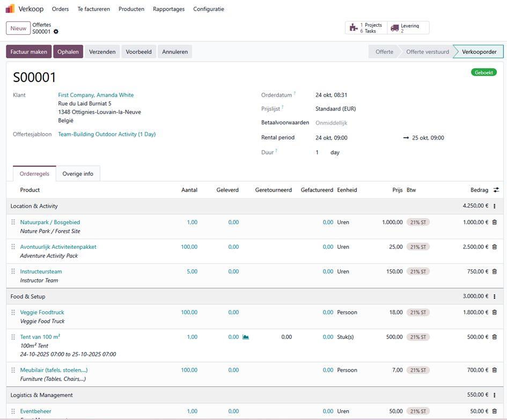Open the Rapportages menu
This screenshot has height=420, width=507.
click(168, 9)
